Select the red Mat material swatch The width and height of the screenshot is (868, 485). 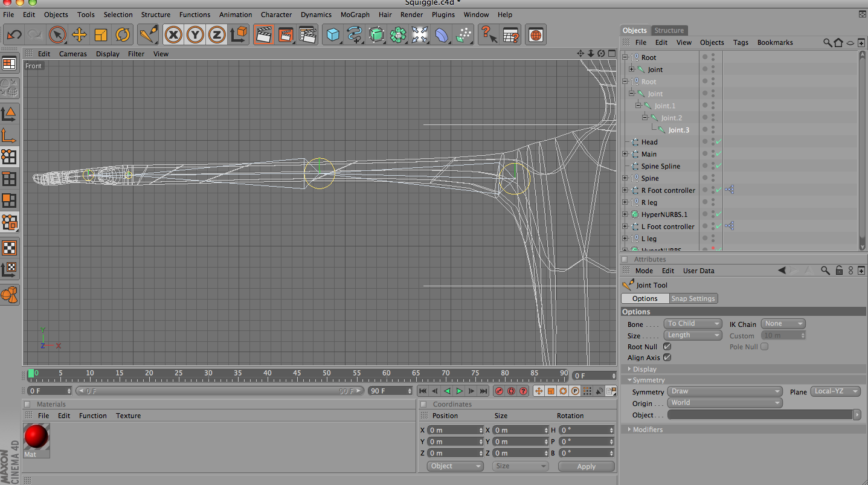(36, 437)
